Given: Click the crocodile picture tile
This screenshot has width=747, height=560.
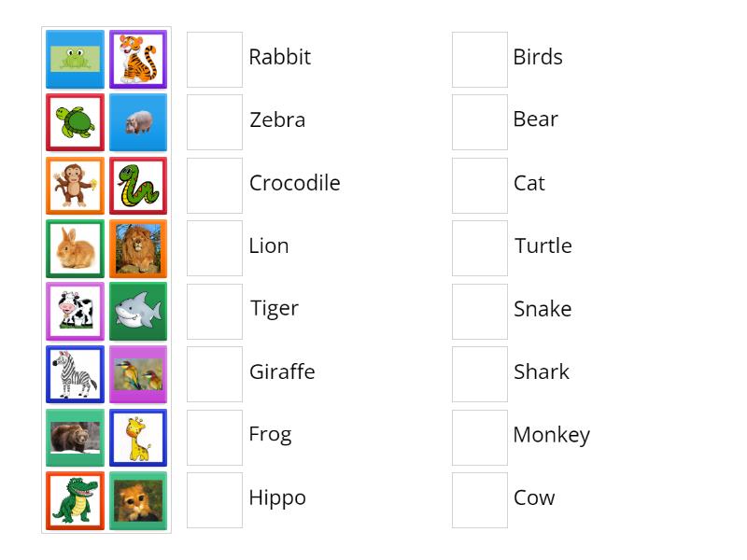Looking at the screenshot, I should click(75, 500).
